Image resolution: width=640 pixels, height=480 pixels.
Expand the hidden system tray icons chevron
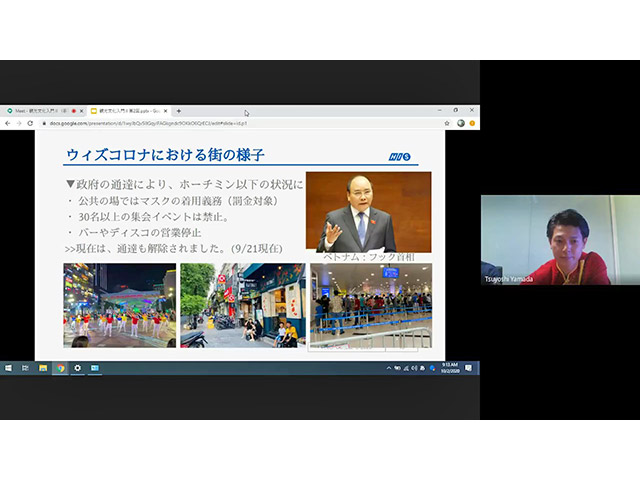tap(389, 368)
